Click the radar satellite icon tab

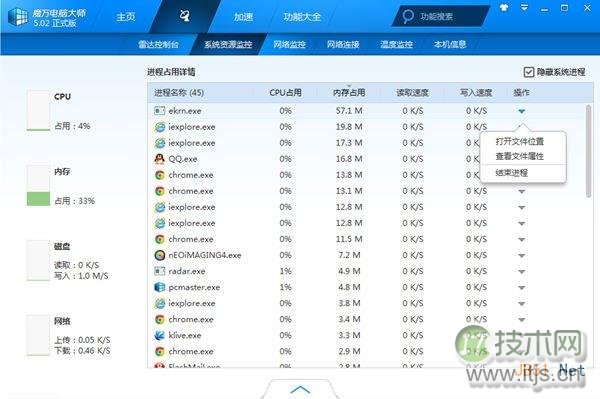point(185,16)
